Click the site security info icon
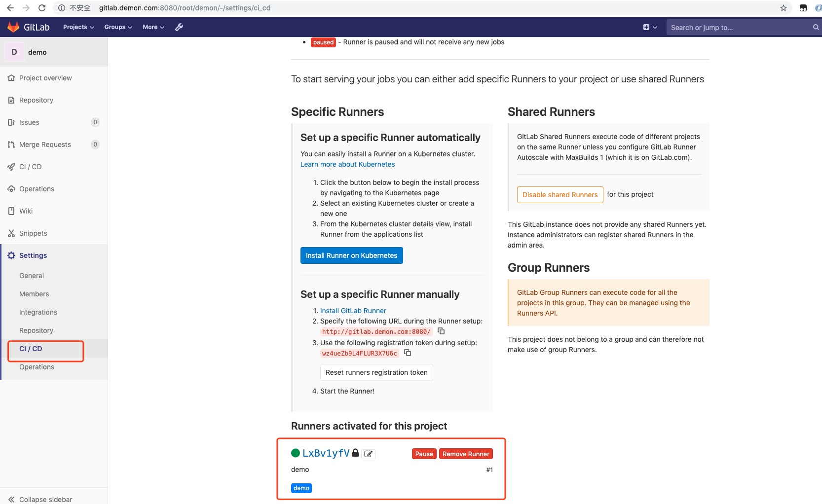 pyautogui.click(x=62, y=8)
